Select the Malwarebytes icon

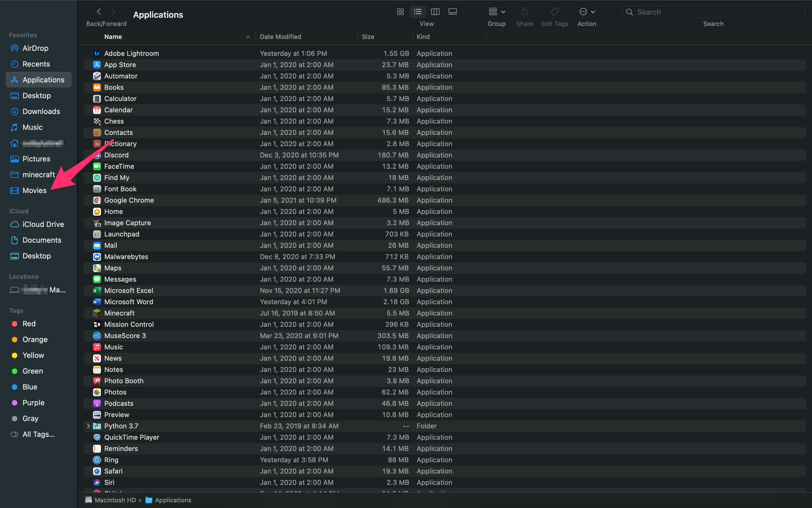tap(97, 257)
